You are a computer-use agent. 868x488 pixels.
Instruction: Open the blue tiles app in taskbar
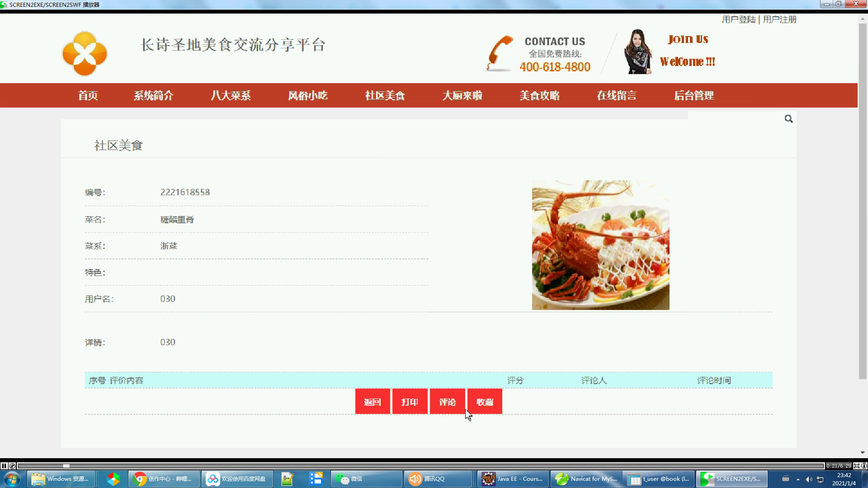(x=316, y=479)
